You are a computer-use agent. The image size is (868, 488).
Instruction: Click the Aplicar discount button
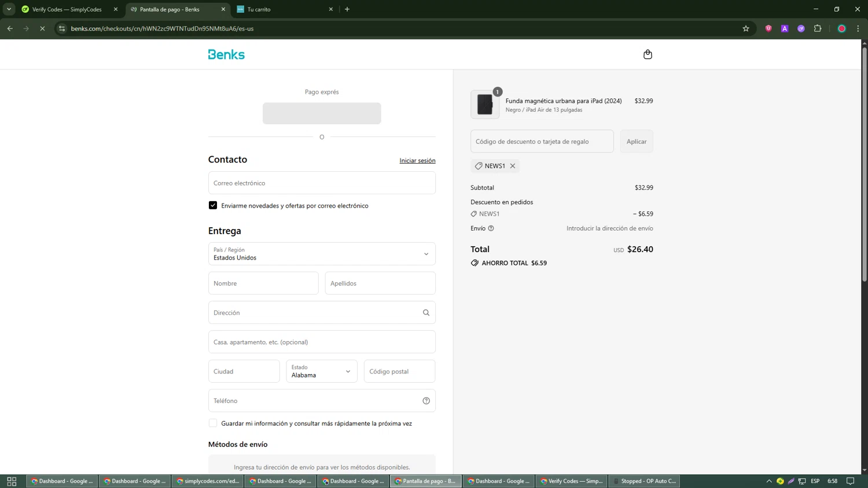(637, 141)
